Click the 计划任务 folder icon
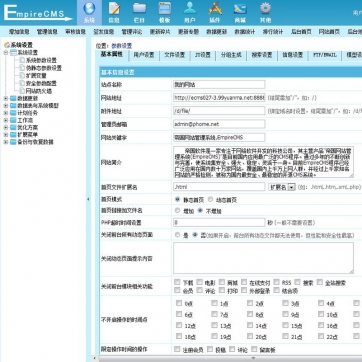This screenshot has width=362, height=362. pos(13,113)
